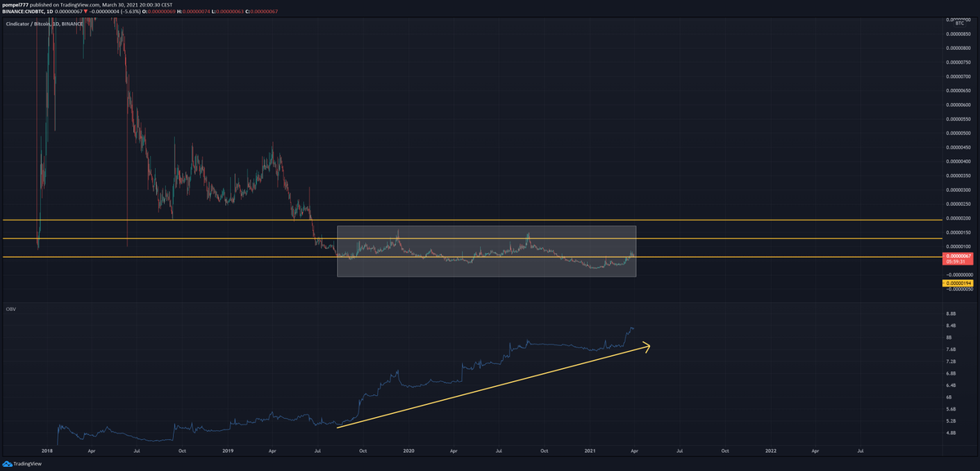This screenshot has width=980, height=471.
Task: Select the BINANCE:CNDBTC symbol text
Action: [23, 11]
